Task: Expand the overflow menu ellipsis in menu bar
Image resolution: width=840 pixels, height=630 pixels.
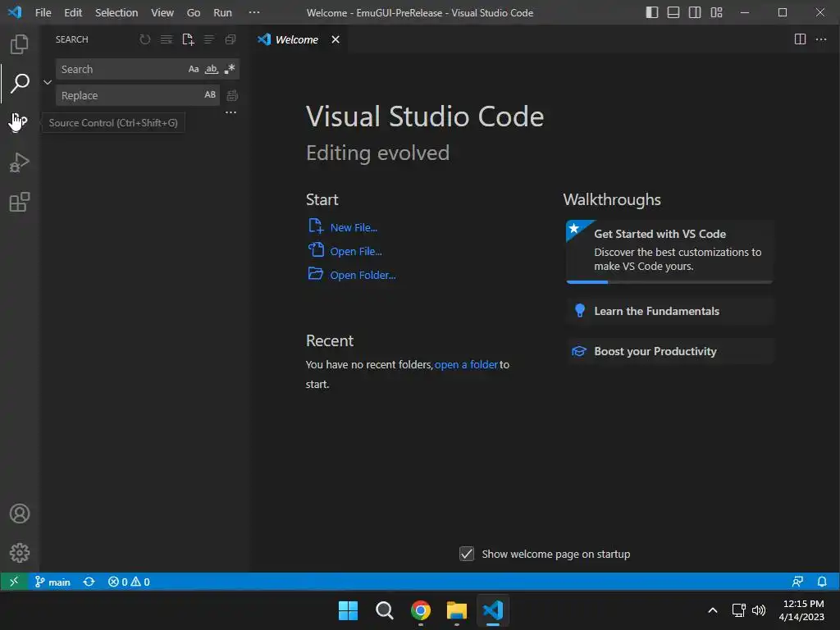Action: pyautogui.click(x=254, y=12)
